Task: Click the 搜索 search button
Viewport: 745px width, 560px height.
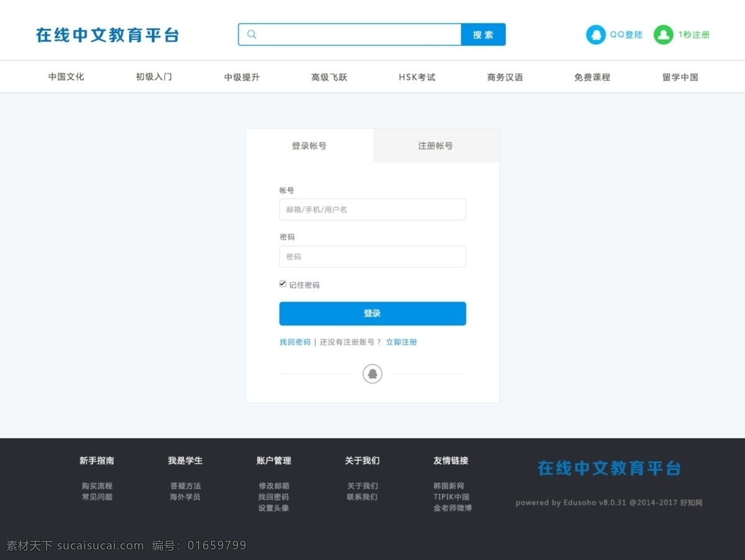Action: [x=483, y=35]
